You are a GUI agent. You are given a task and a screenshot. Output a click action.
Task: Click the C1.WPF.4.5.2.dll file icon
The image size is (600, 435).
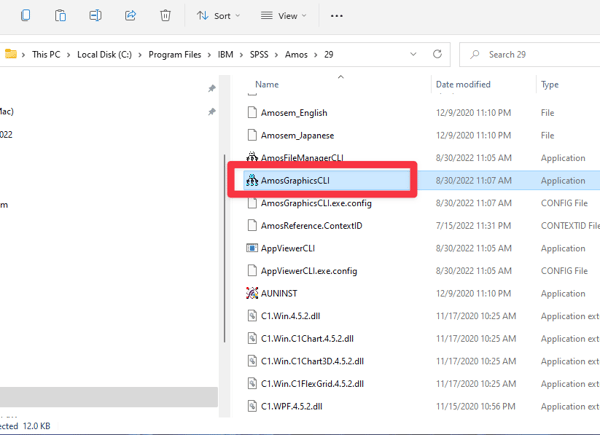tap(252, 406)
